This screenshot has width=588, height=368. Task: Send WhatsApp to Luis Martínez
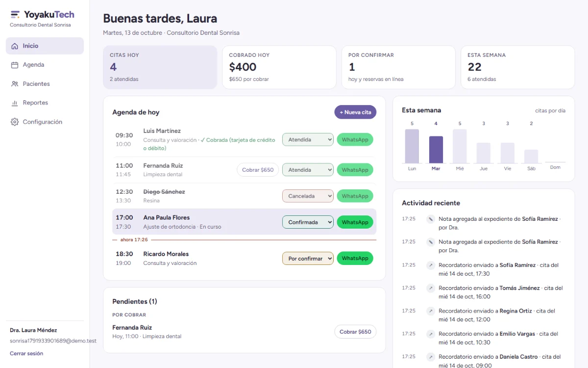click(x=355, y=140)
